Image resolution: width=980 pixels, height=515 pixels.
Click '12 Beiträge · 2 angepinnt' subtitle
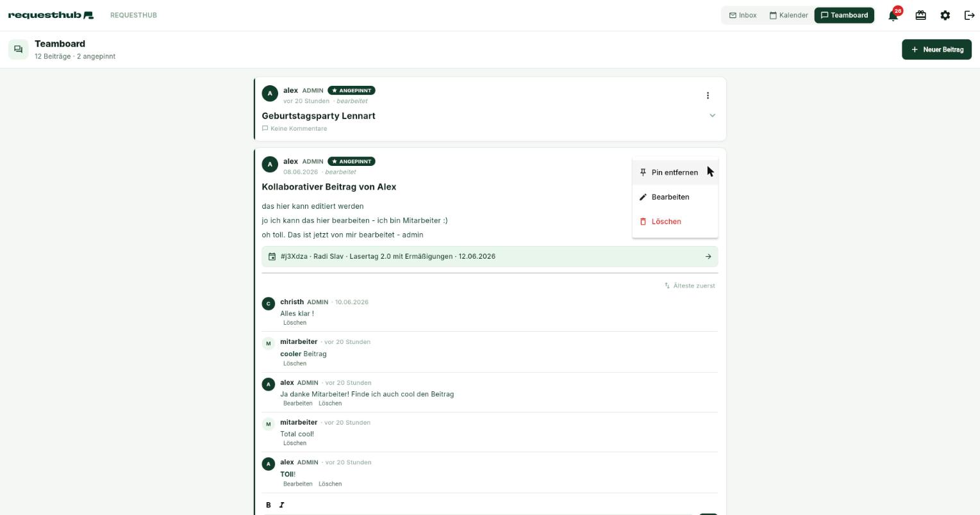[75, 56]
